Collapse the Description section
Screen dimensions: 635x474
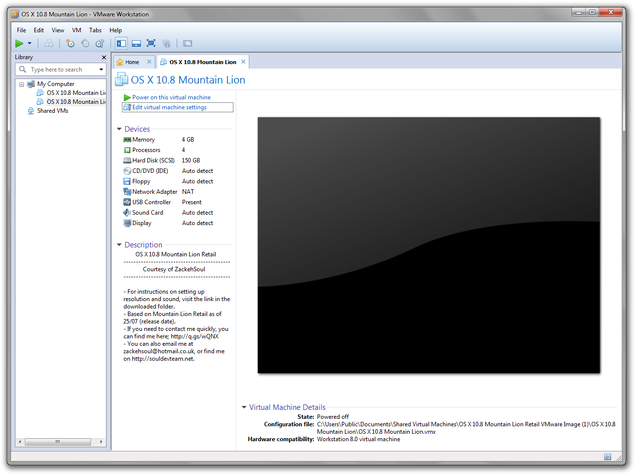coord(119,245)
